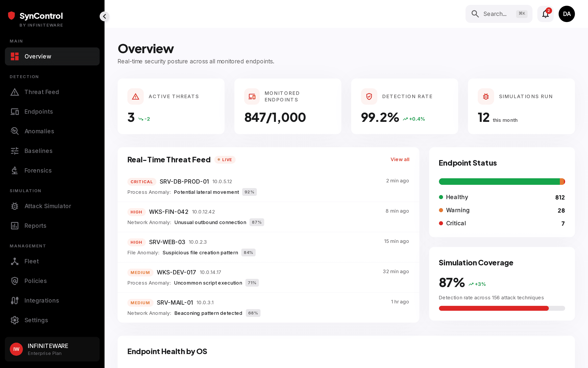Click the 87% confidence tag on WKS-FIN-042

click(x=257, y=222)
